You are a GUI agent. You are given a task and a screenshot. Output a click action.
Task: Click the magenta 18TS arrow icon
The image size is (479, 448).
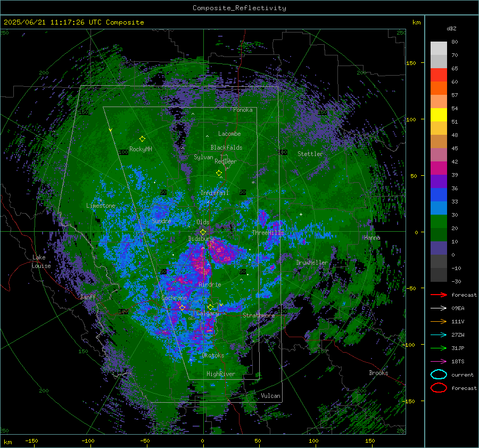click(439, 362)
